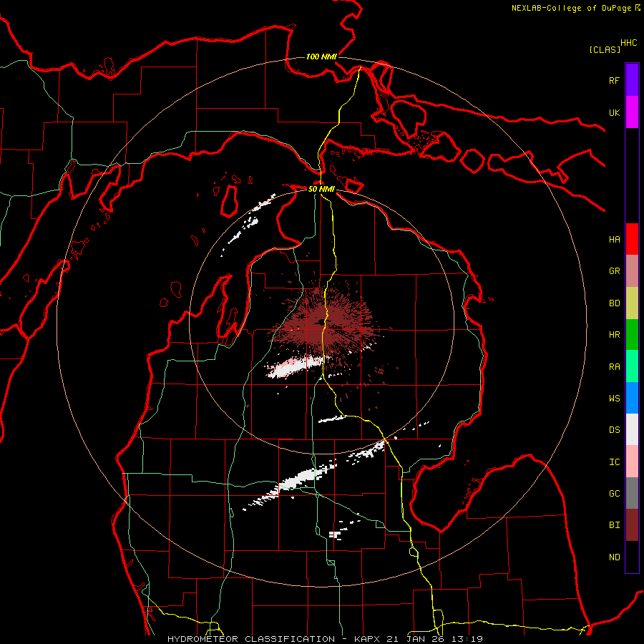Click the "IC" legend label
The image size is (644, 644).
tap(614, 462)
